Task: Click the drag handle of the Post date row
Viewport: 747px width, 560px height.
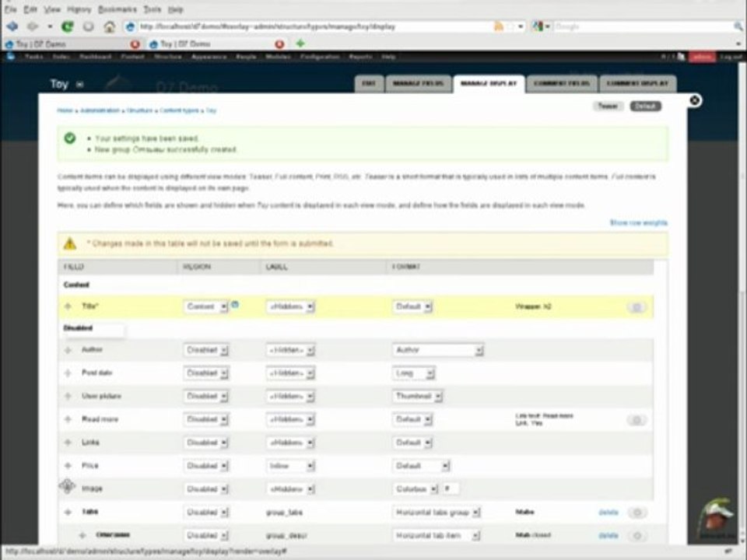Action: point(68,373)
